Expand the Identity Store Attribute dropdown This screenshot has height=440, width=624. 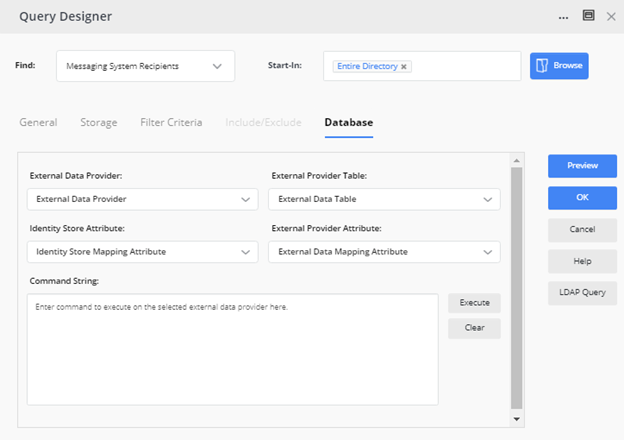click(142, 251)
